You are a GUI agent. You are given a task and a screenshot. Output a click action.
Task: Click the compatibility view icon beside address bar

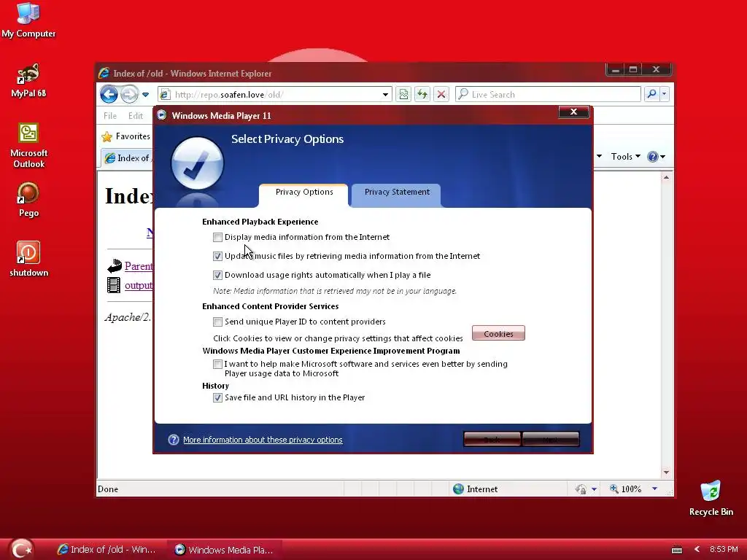[x=403, y=94]
